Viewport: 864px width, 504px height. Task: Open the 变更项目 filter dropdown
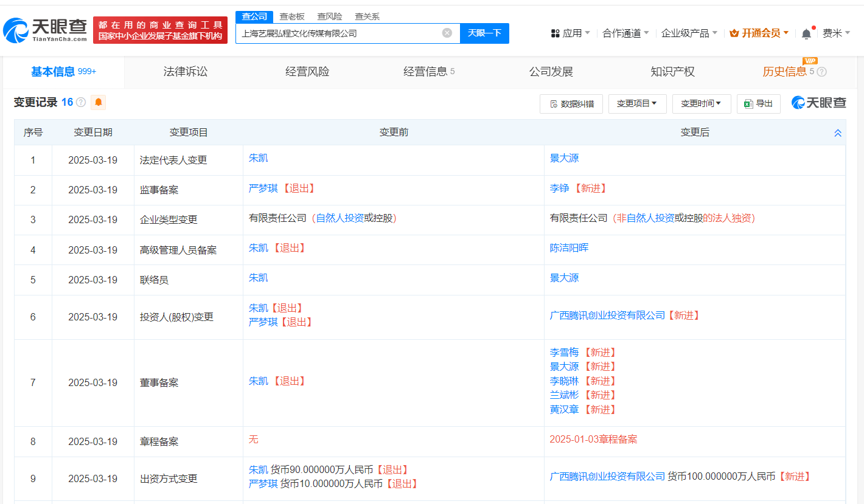coord(637,103)
